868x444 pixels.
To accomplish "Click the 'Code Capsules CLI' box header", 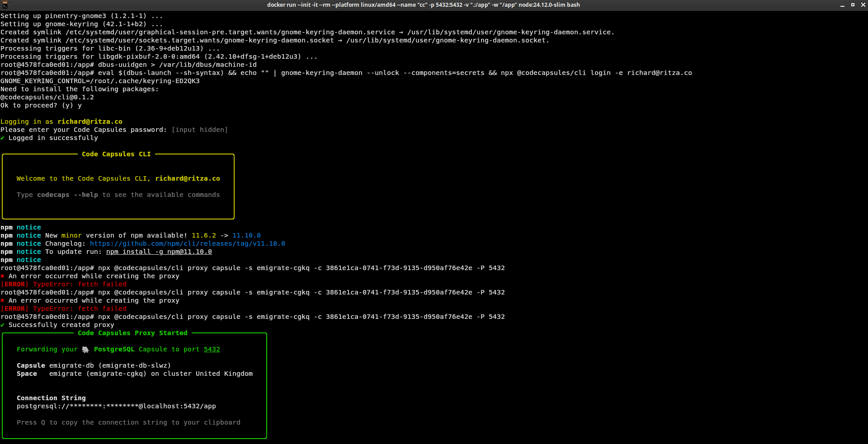I will pyautogui.click(x=116, y=154).
